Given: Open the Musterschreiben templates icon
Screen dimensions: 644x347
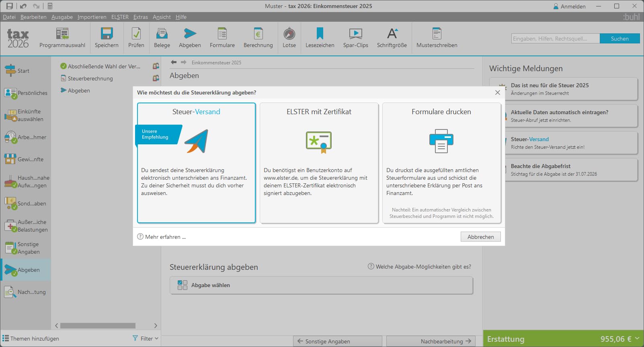Looking at the screenshot, I should (x=437, y=34).
